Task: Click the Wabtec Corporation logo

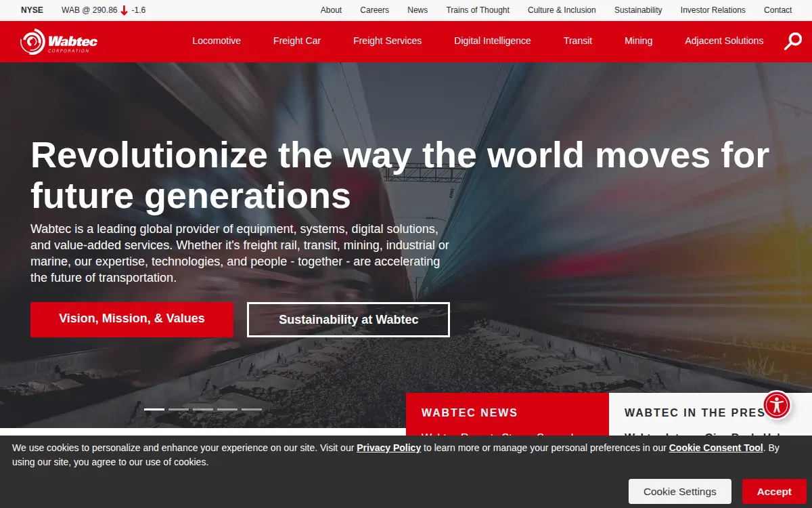Action: tap(59, 41)
